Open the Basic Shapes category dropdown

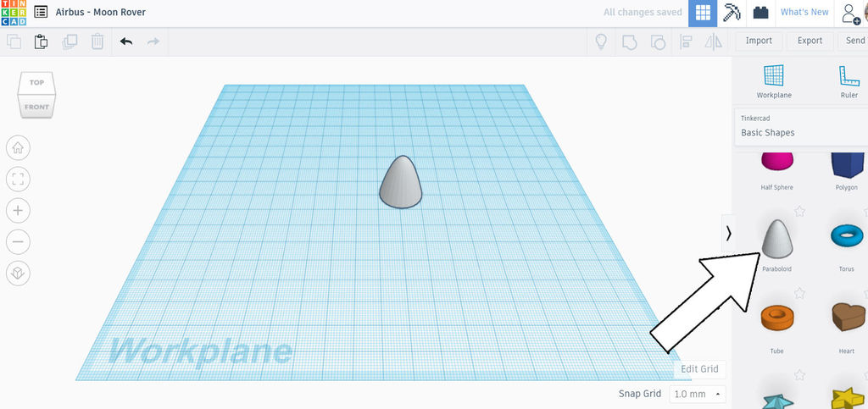click(801, 127)
